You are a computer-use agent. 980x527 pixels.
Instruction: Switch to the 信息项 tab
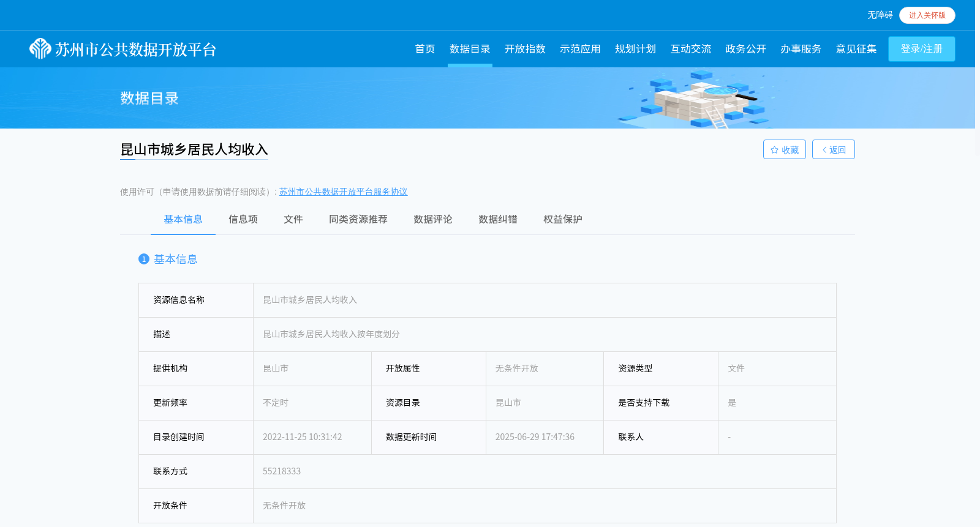coord(243,219)
